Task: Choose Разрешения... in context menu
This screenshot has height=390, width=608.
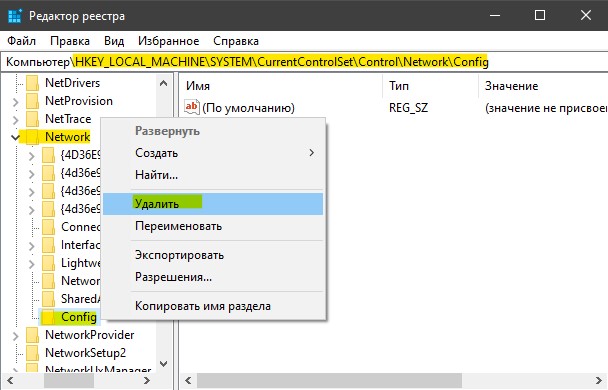Action: [213, 277]
